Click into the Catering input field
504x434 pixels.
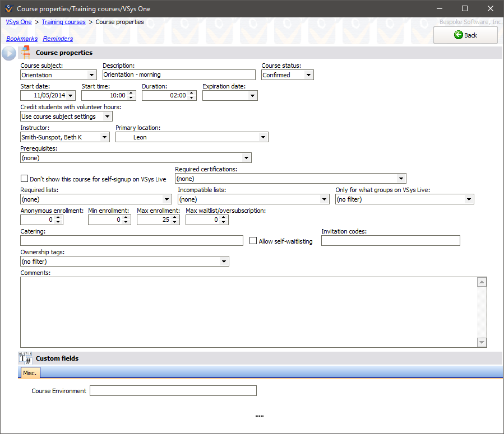(132, 241)
